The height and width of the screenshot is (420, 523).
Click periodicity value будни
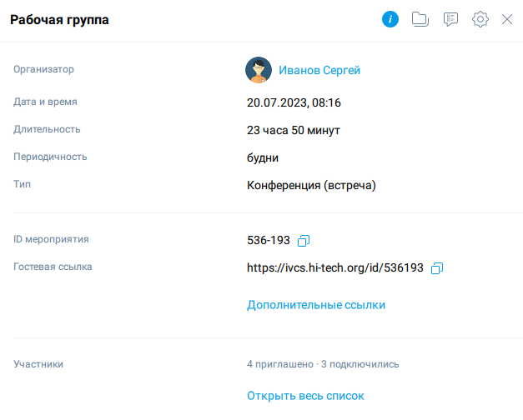coord(263,157)
